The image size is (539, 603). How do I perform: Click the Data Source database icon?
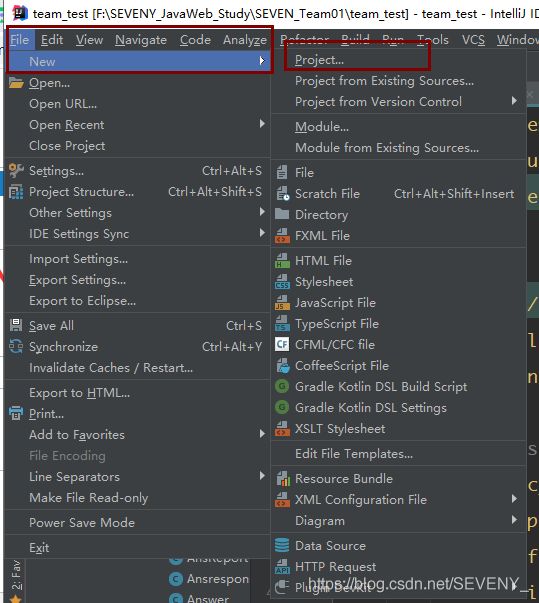(x=282, y=545)
